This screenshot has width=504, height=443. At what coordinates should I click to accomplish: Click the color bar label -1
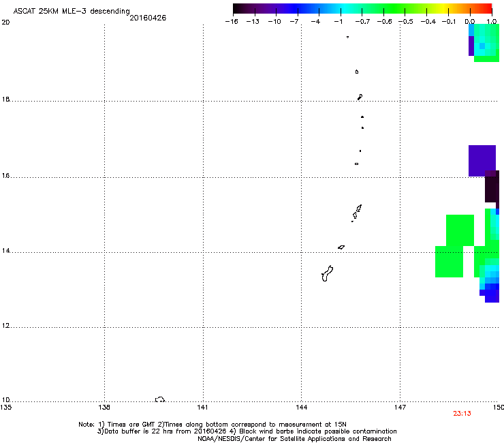click(x=338, y=22)
